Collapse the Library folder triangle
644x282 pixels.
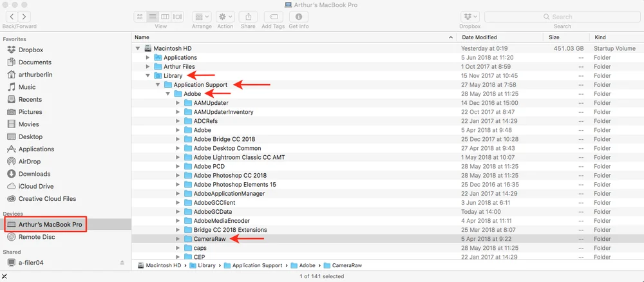(147, 75)
